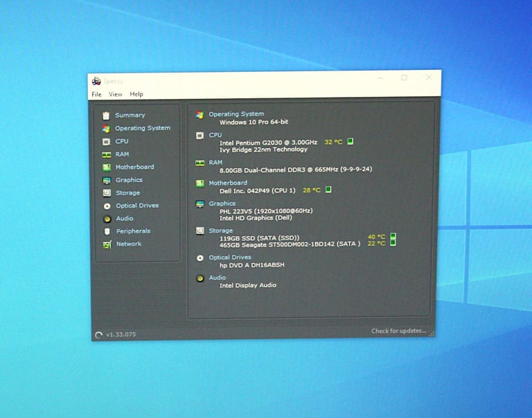
Task: Click the SSD temperature 40 °C reading
Action: (376, 237)
